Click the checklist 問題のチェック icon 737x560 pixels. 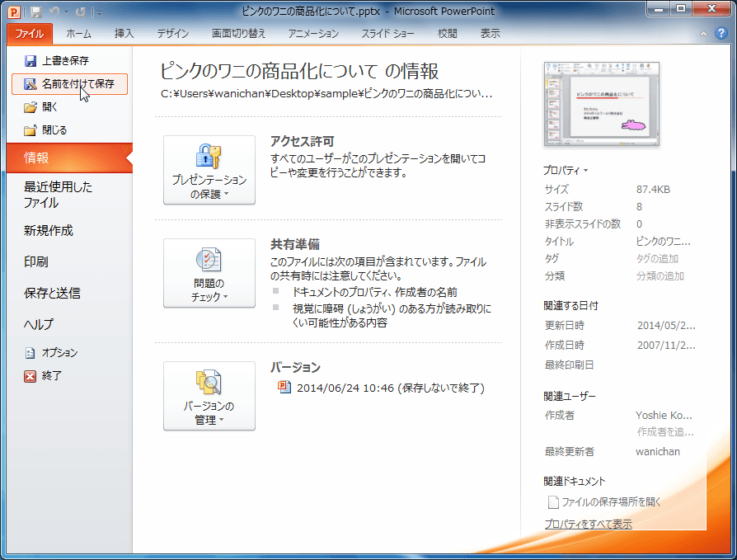coord(209,260)
